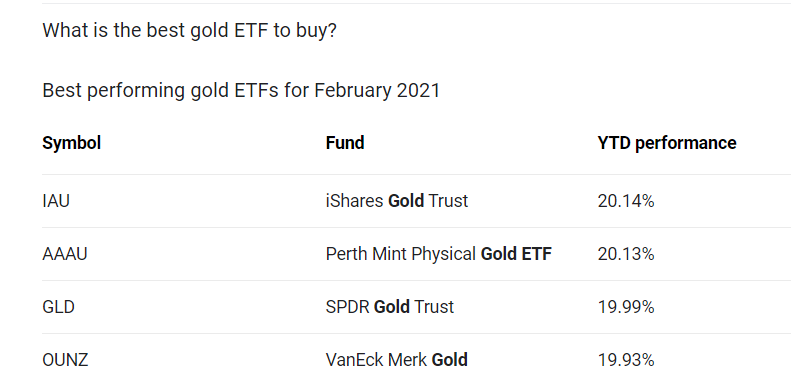Select the GLD symbol cell
Viewport: 791px width, 385px height.
click(59, 307)
